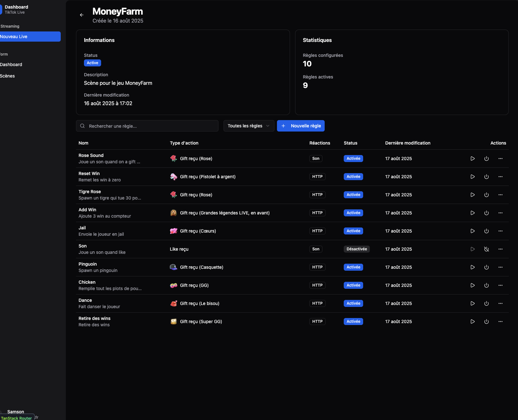Toggle the Jail rule power icon
Viewport: 518px width, 420px height.
coord(487,231)
